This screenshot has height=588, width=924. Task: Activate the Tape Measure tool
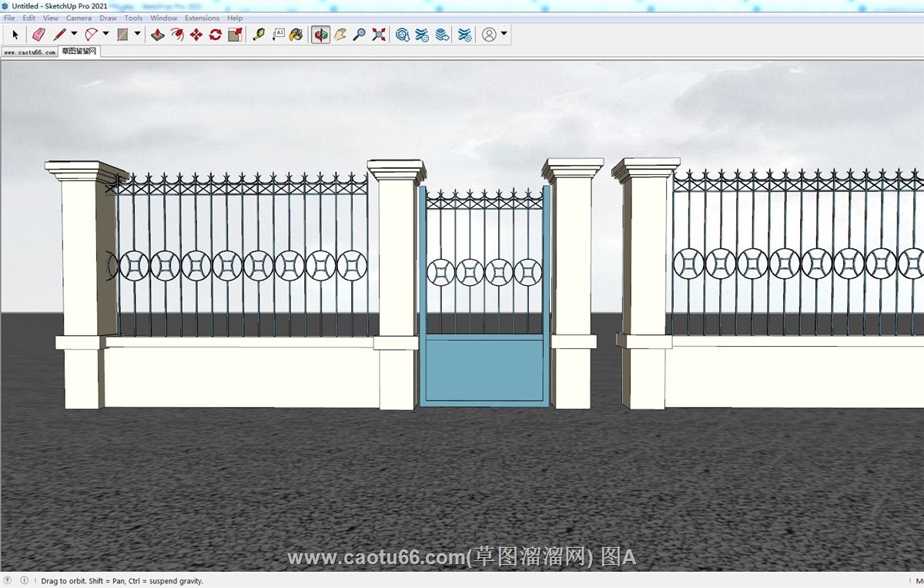[259, 35]
